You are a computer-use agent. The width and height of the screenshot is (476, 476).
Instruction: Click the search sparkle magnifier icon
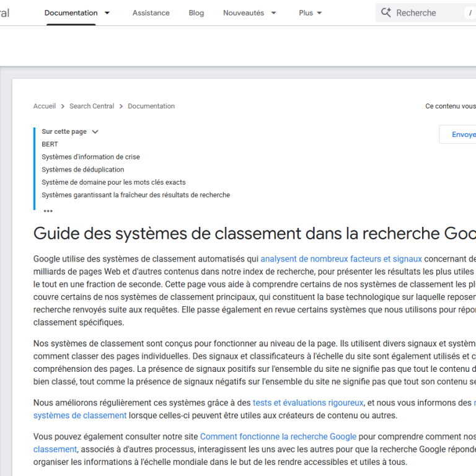coord(386,13)
